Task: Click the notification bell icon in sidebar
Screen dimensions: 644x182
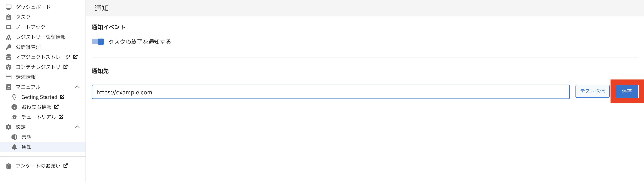Action: pyautogui.click(x=14, y=147)
